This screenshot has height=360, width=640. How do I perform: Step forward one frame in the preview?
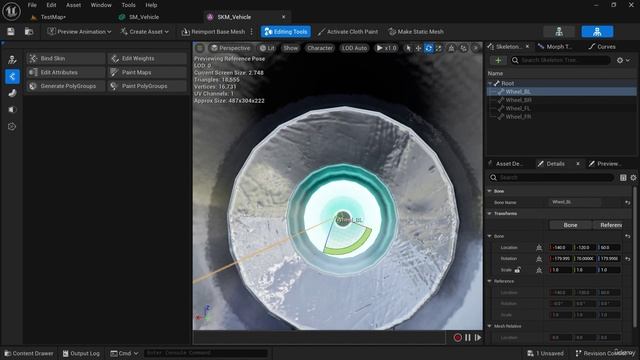tap(478, 338)
